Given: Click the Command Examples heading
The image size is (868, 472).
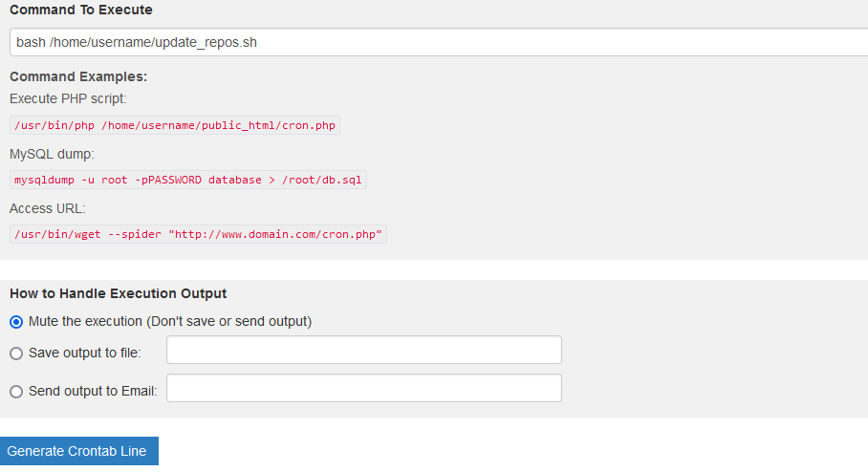Looking at the screenshot, I should pyautogui.click(x=78, y=76).
